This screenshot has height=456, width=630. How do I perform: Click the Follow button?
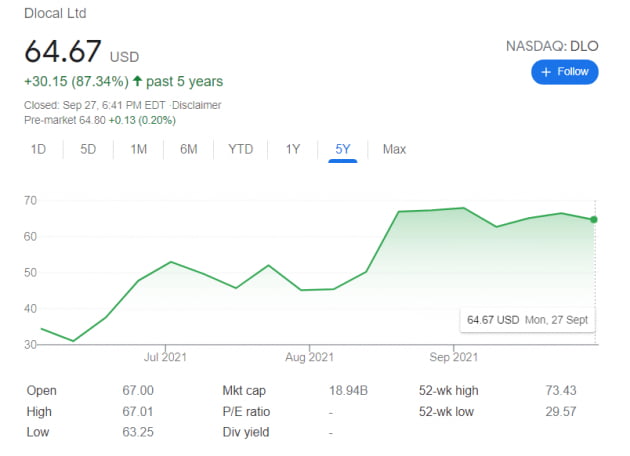point(565,72)
